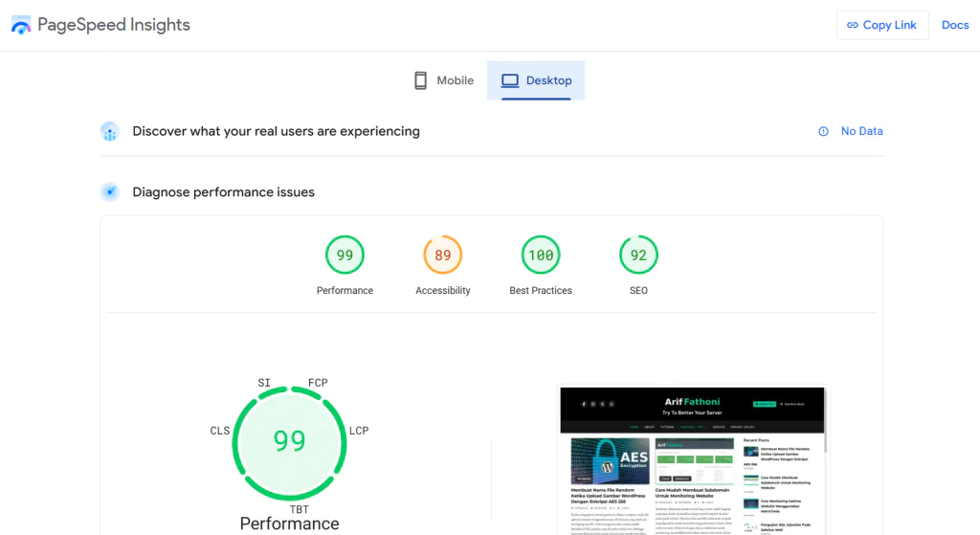Click the large Performance heading below gauge
Screen dimensions: 980x535
[289, 524]
